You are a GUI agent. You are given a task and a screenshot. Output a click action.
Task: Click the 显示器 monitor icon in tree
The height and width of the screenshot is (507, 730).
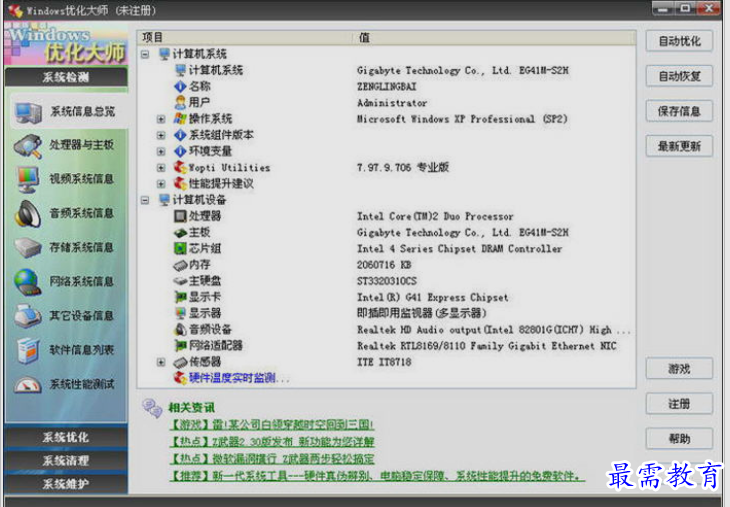click(x=180, y=313)
